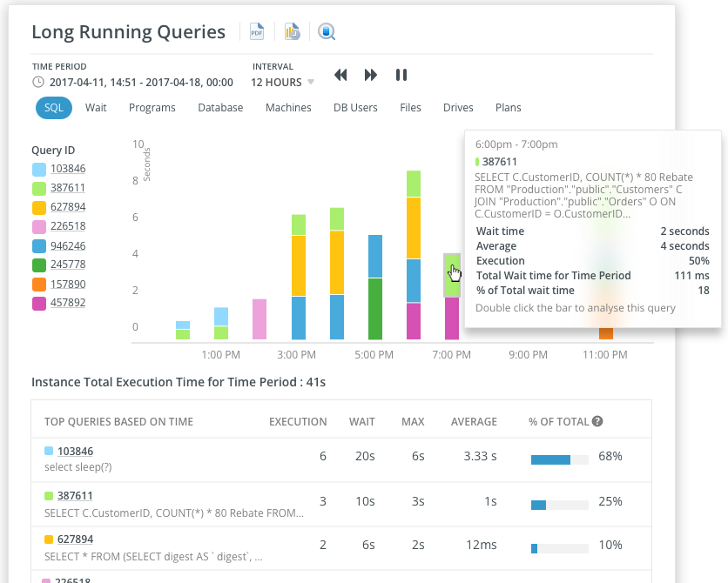This screenshot has width=728, height=583.
Task: Pause the live chart updates
Action: coord(401,75)
